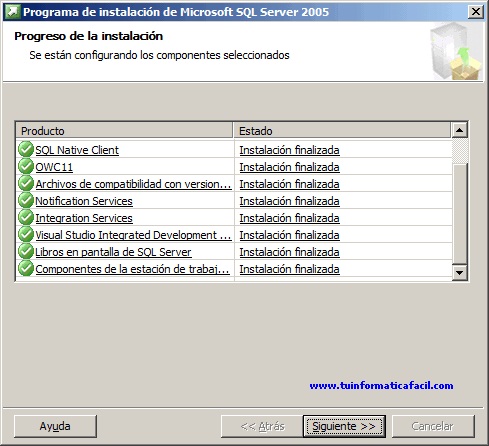The width and height of the screenshot is (489, 446).
Task: Proceed with the Siguiente button
Action: (x=344, y=426)
